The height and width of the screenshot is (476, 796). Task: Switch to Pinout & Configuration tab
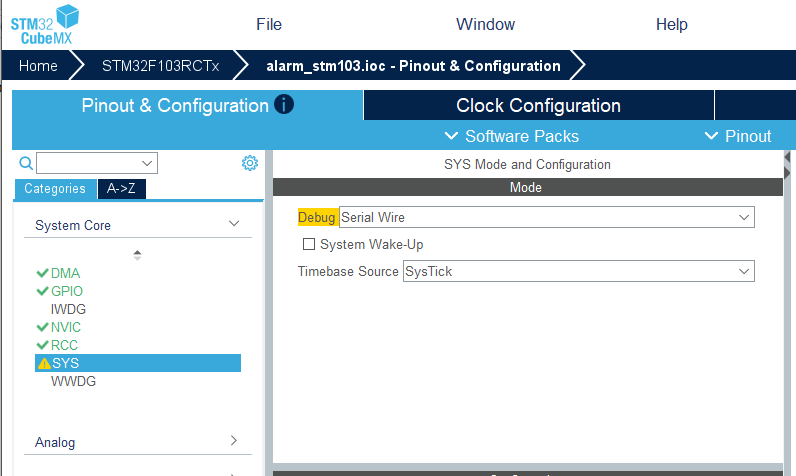(x=187, y=106)
